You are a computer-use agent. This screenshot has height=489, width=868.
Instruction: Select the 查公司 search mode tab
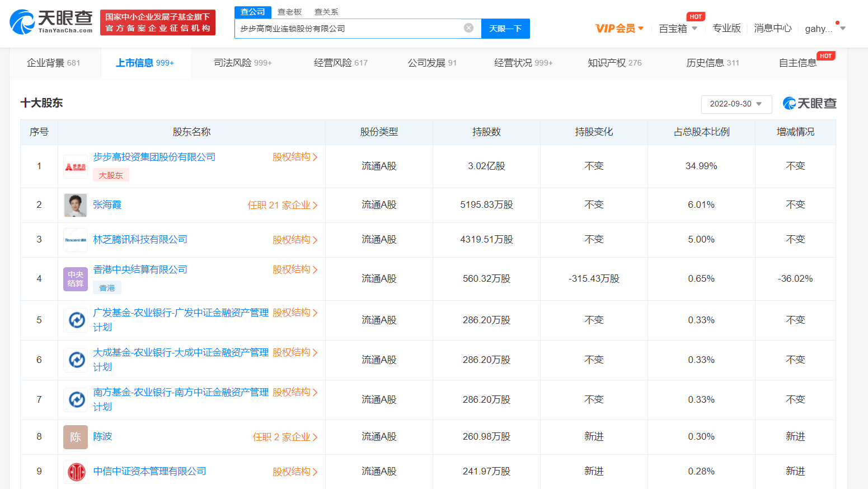tap(253, 12)
